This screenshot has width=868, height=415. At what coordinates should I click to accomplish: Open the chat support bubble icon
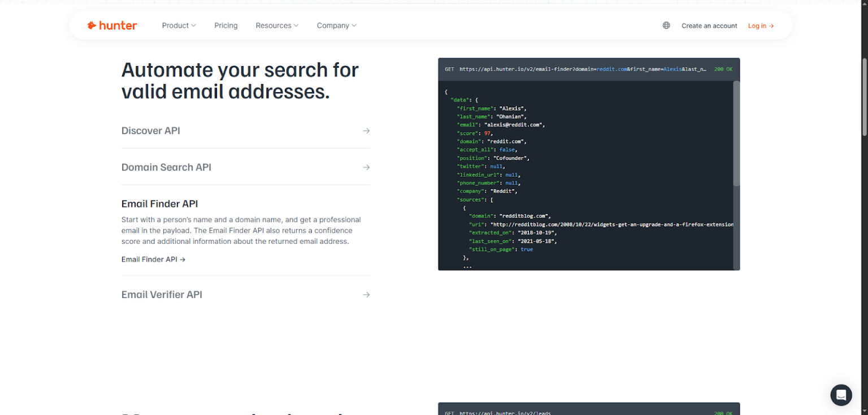click(841, 395)
